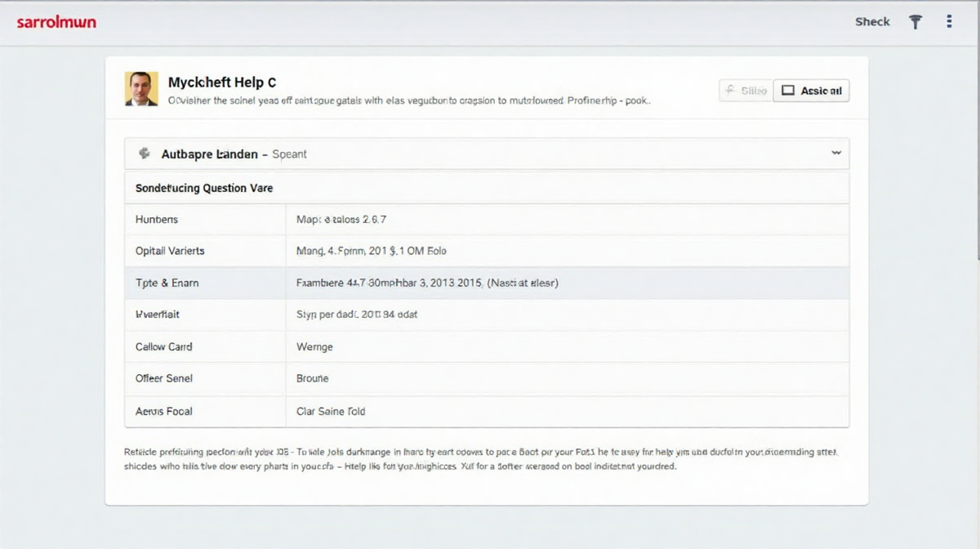
Task: Click the Sondetucing Question Vare table header
Action: pyautogui.click(x=204, y=188)
